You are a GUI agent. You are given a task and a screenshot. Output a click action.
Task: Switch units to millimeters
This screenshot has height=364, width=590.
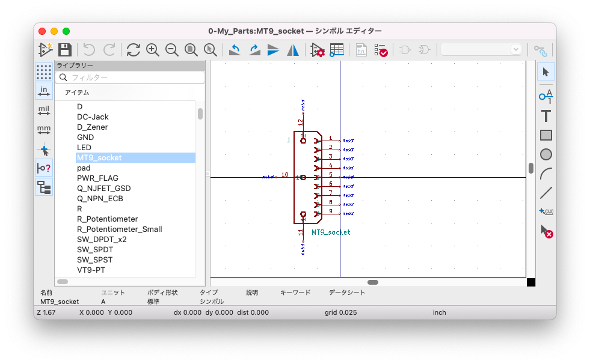click(x=44, y=129)
